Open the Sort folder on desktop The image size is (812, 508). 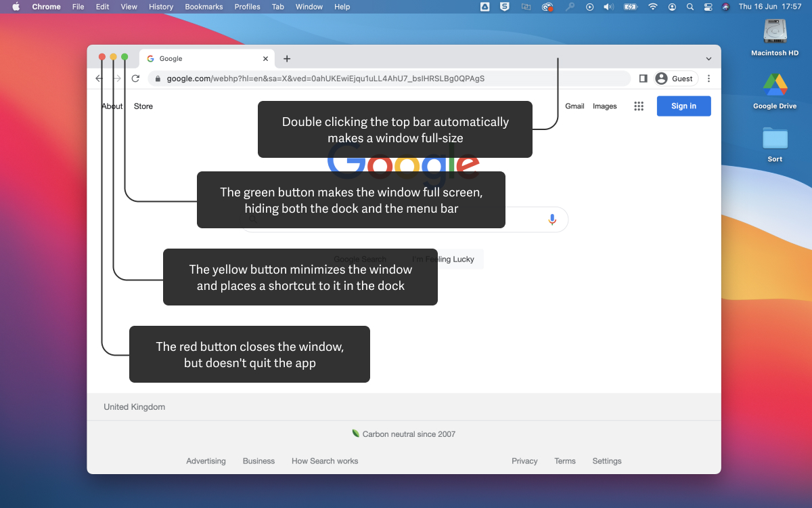click(775, 144)
